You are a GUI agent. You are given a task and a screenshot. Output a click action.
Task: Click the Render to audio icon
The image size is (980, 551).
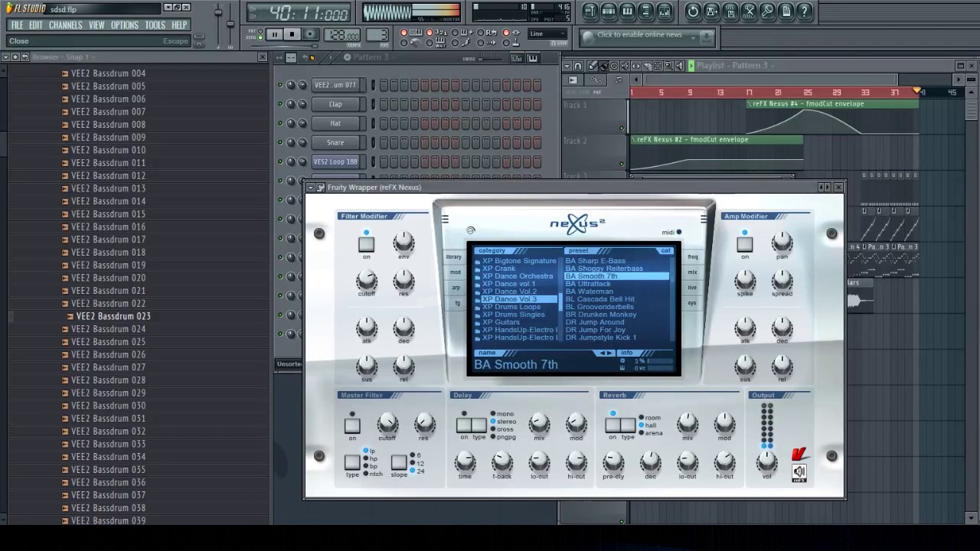coord(730,11)
